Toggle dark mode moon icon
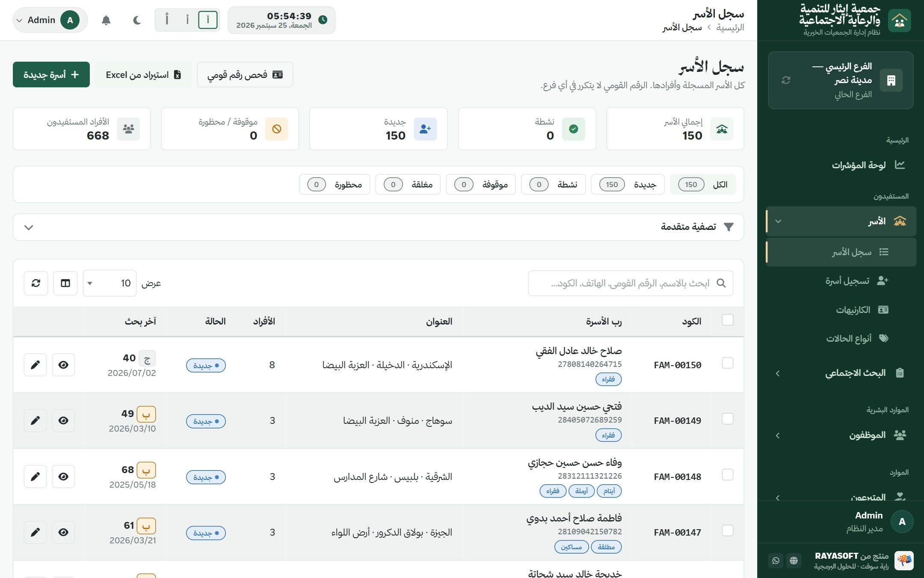This screenshot has height=578, width=924. [x=137, y=20]
